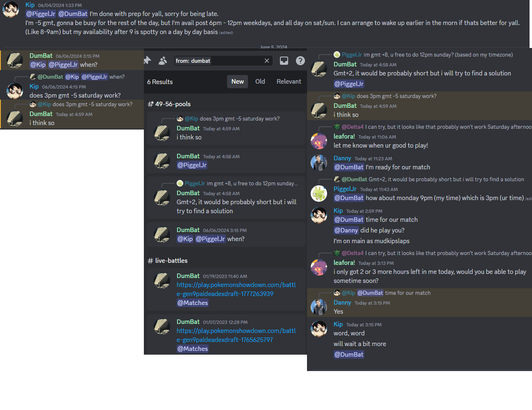Select the New results tab
Viewport: 532px width, 410px height.
[x=238, y=82]
